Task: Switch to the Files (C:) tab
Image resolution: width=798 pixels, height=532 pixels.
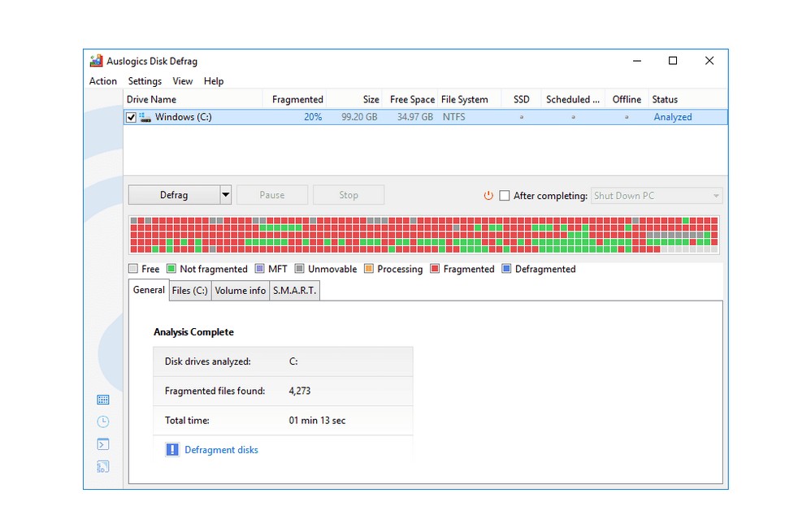Action: coord(190,291)
